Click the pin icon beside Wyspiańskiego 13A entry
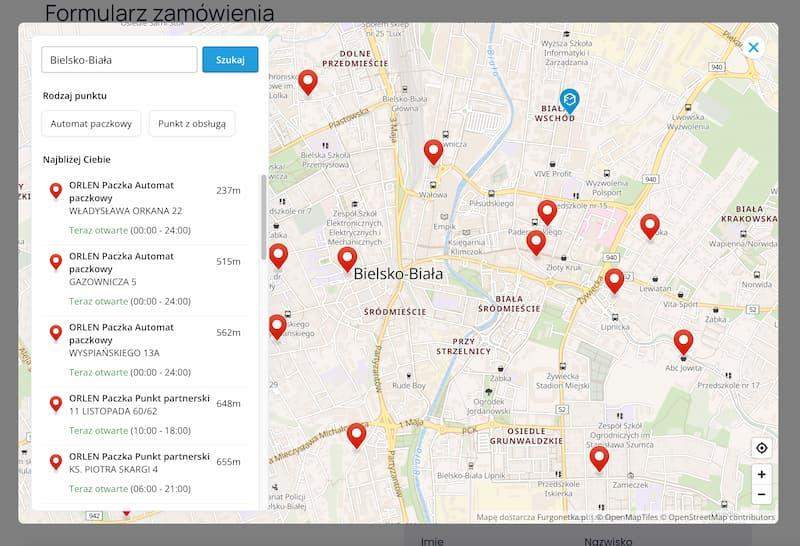Screen dimensions: 800x546 coord(56,332)
